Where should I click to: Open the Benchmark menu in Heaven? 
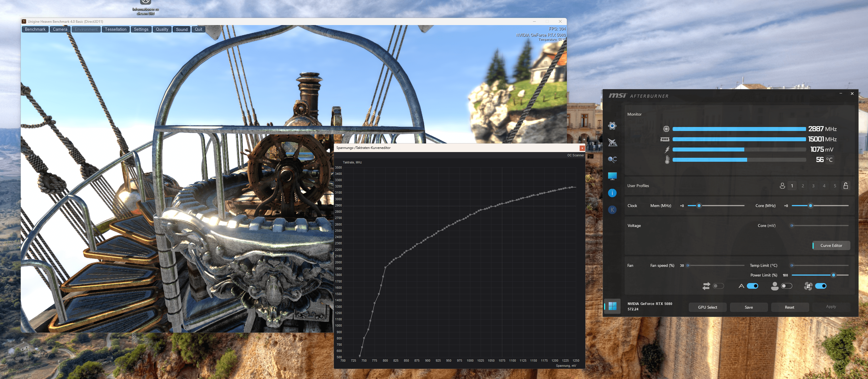(x=35, y=29)
